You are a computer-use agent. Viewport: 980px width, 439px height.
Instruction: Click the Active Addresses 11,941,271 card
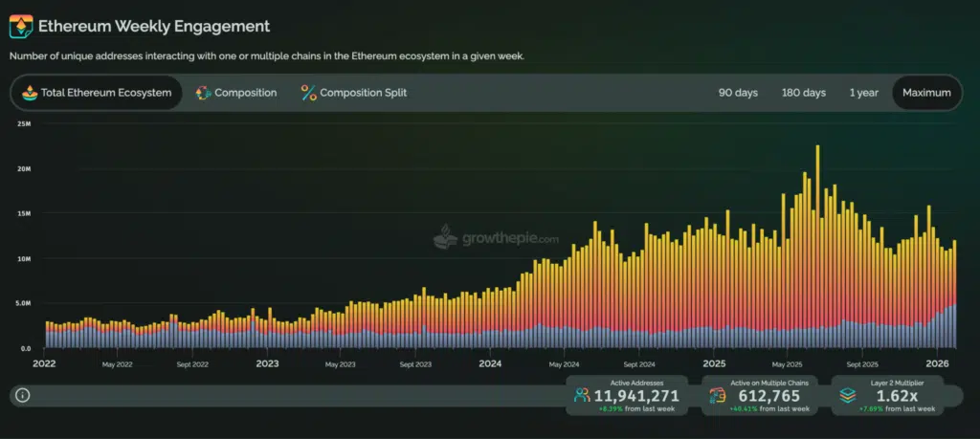point(628,395)
